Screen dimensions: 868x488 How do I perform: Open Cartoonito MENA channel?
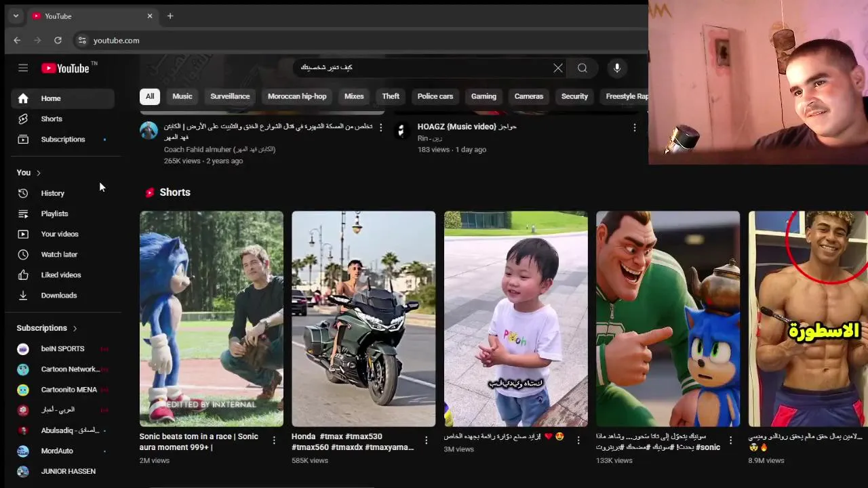[62, 390]
